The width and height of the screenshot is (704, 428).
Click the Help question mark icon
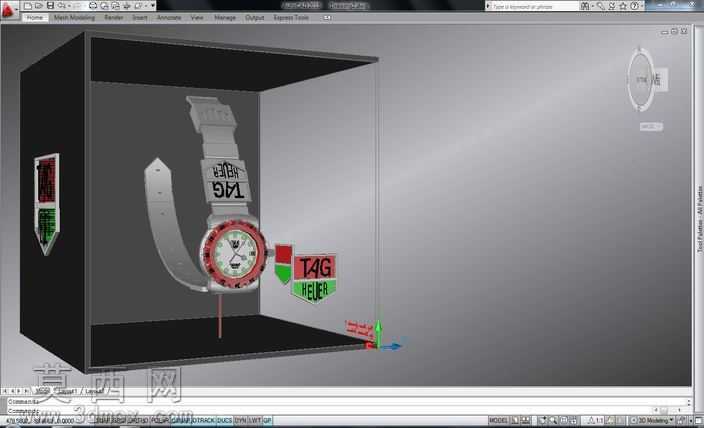634,6
